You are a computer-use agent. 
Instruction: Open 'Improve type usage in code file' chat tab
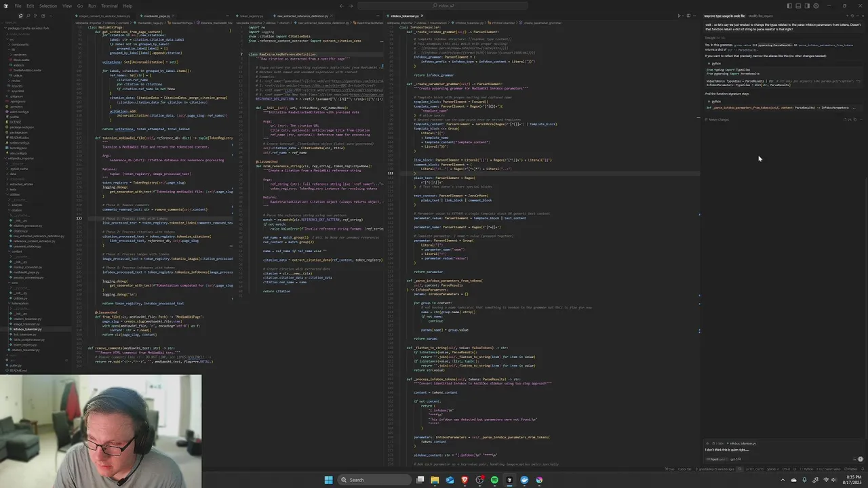click(725, 16)
